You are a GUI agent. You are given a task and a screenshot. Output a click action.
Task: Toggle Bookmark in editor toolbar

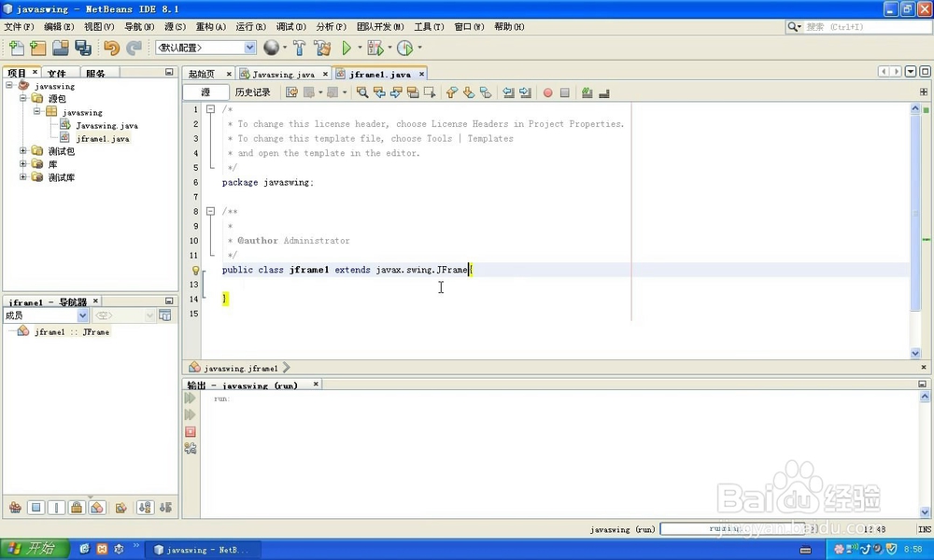tap(485, 92)
